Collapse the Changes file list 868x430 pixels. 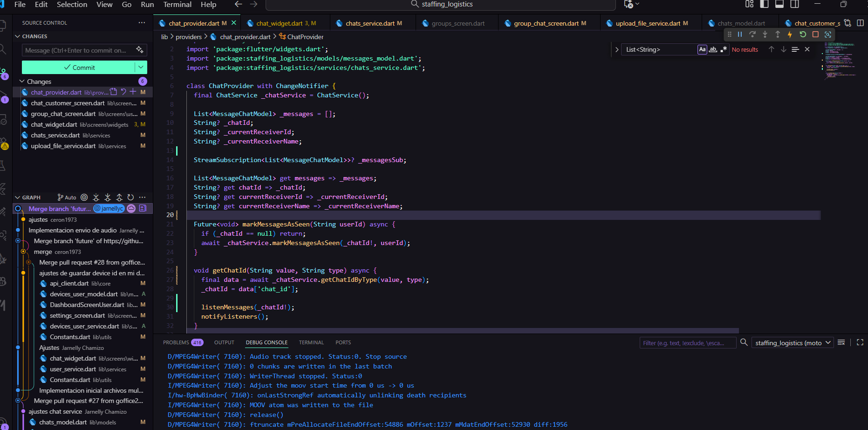[22, 82]
